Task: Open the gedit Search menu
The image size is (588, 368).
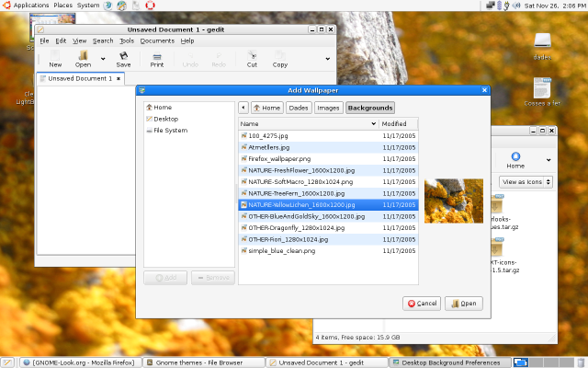Action: pos(103,40)
